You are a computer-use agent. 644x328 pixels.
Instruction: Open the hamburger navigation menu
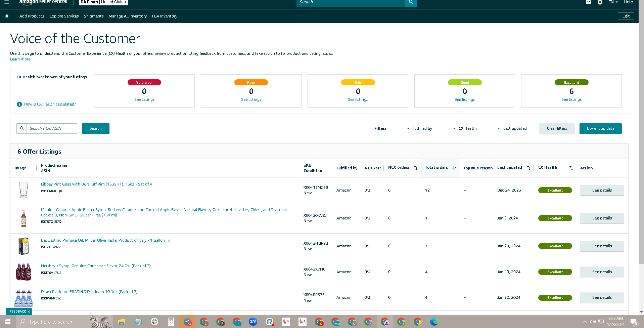point(7,2)
